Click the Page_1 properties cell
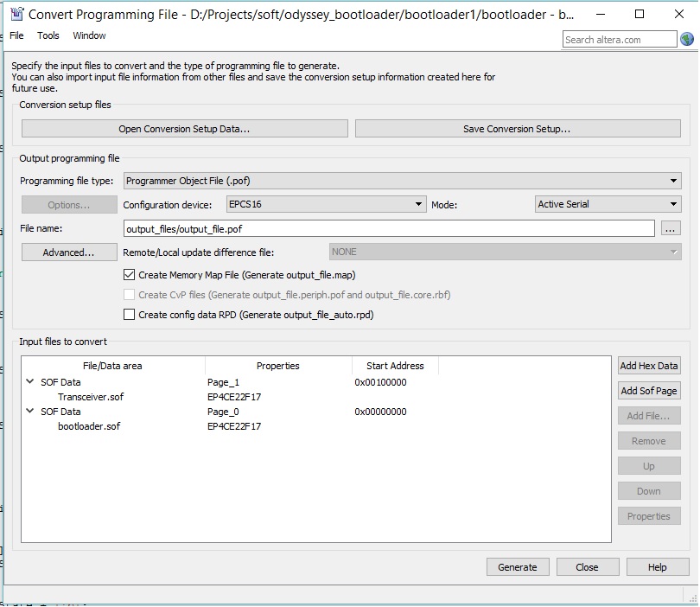The image size is (700, 607). point(223,382)
